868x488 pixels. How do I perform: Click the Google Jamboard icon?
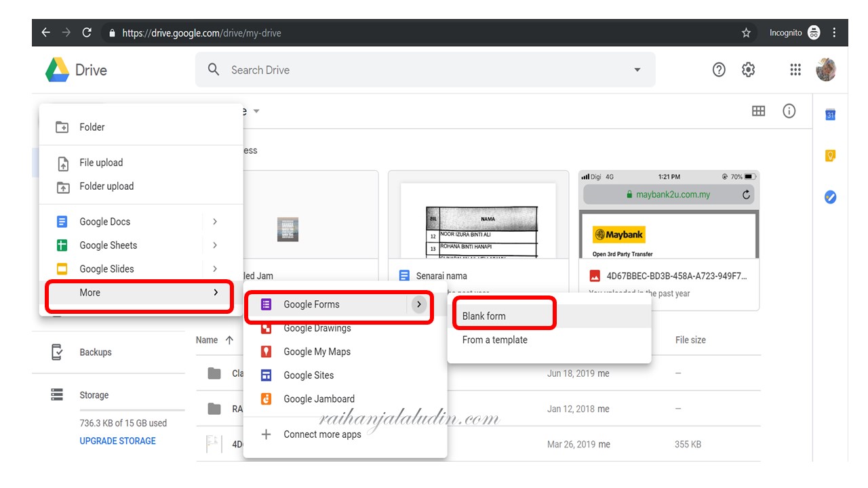(x=267, y=399)
